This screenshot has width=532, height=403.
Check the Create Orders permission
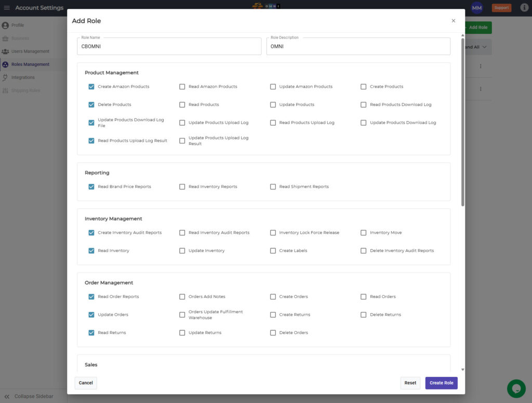tap(273, 297)
